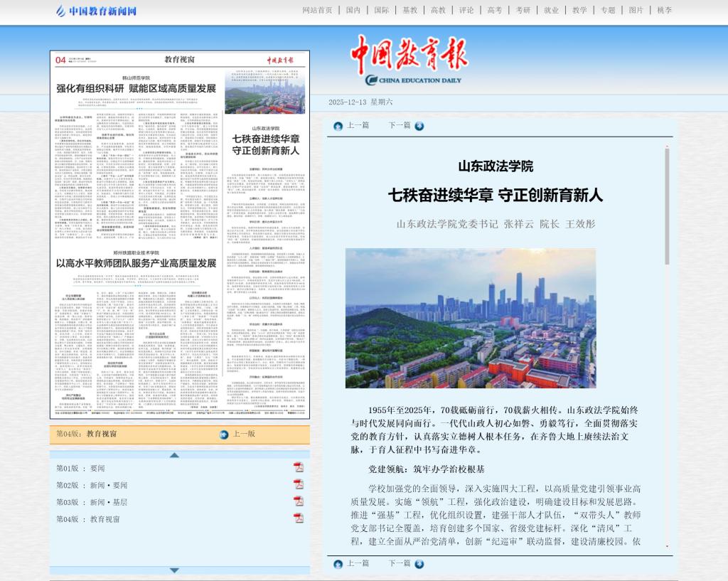Open 网站首页 in the top navigation
The height and width of the screenshot is (581, 728).
coord(317,10)
